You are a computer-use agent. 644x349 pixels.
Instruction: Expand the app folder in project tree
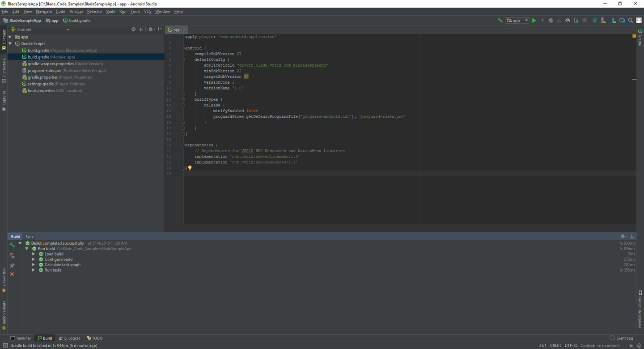[10, 37]
